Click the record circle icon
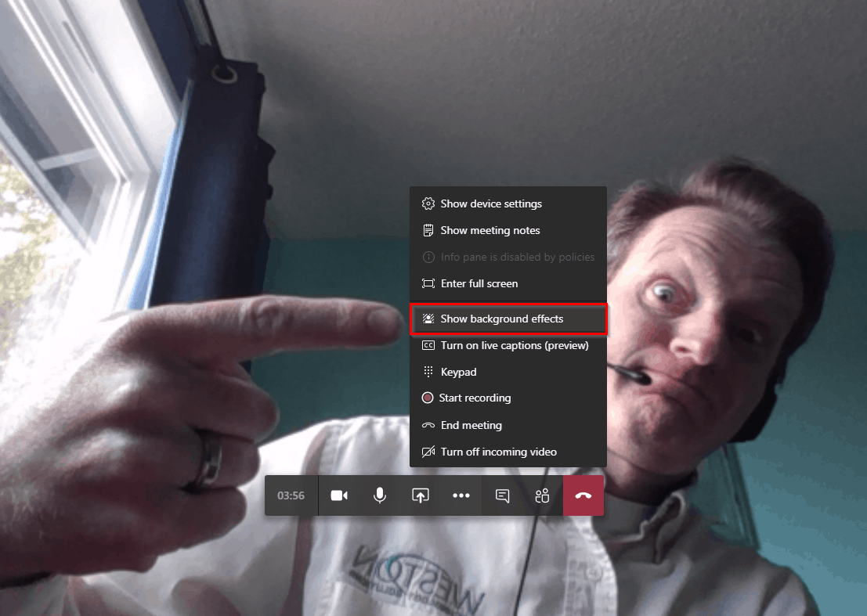Image resolution: width=867 pixels, height=616 pixels. (428, 398)
